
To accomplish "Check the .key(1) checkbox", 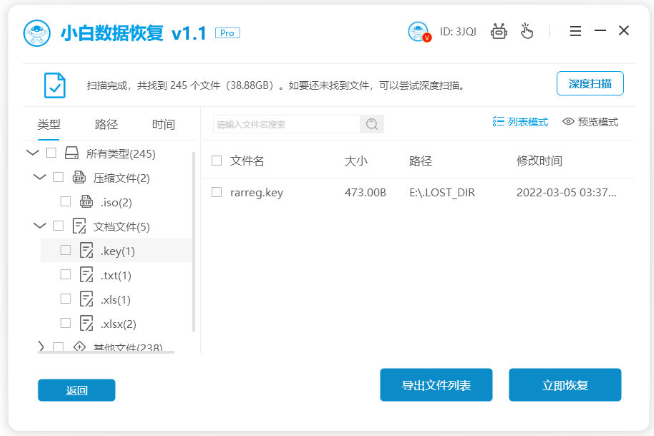I will pos(65,250).
